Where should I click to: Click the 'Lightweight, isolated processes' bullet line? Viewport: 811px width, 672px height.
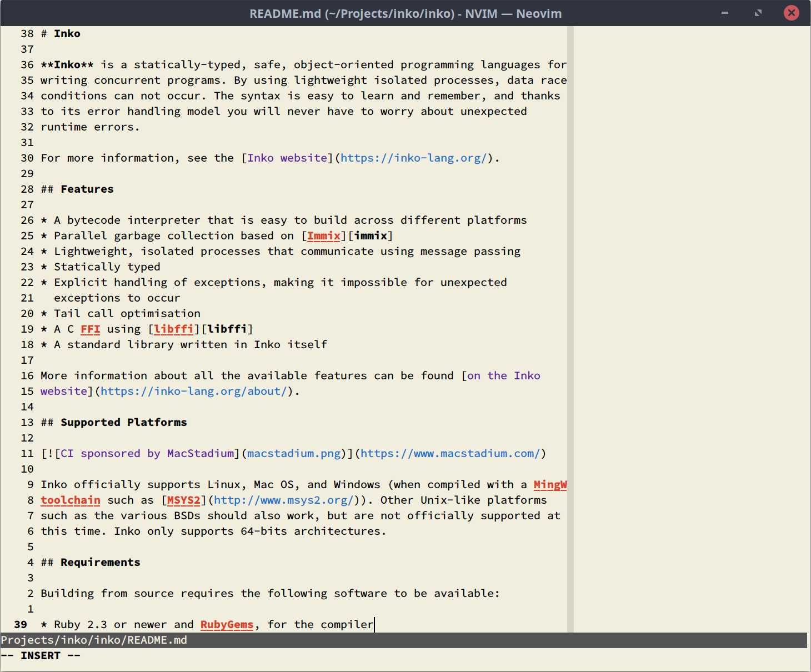281,251
